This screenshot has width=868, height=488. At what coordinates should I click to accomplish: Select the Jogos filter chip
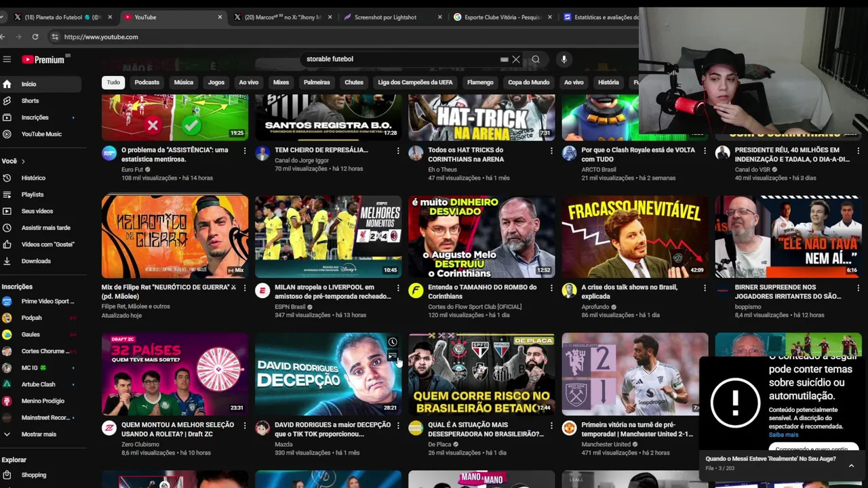[x=216, y=83]
